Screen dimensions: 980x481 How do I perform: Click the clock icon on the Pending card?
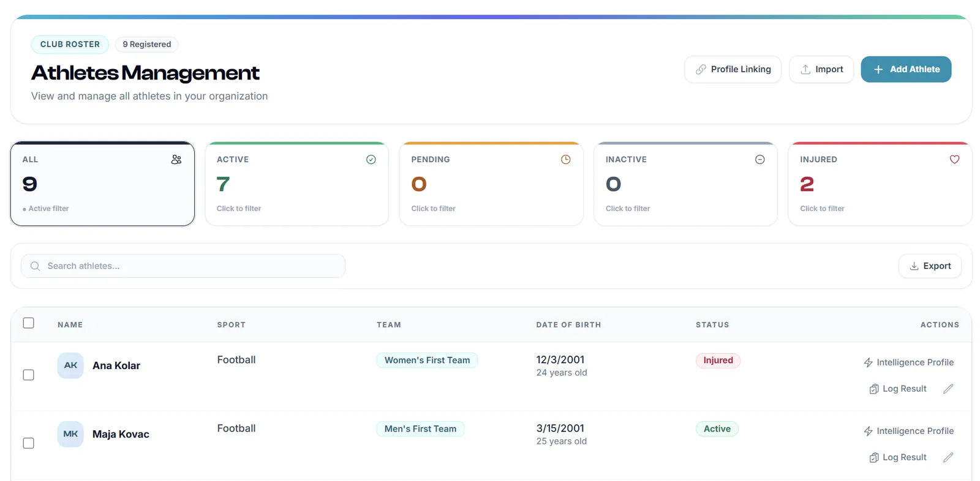[x=565, y=159]
